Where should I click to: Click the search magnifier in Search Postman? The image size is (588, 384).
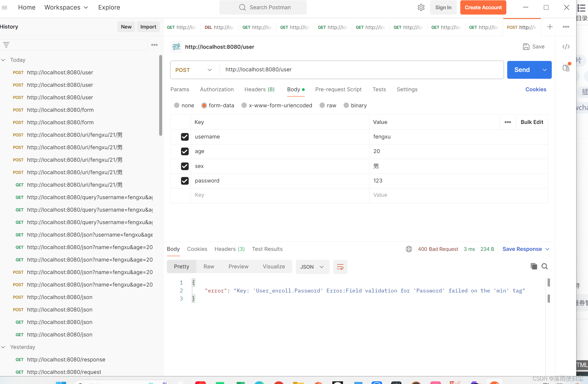pyautogui.click(x=242, y=7)
